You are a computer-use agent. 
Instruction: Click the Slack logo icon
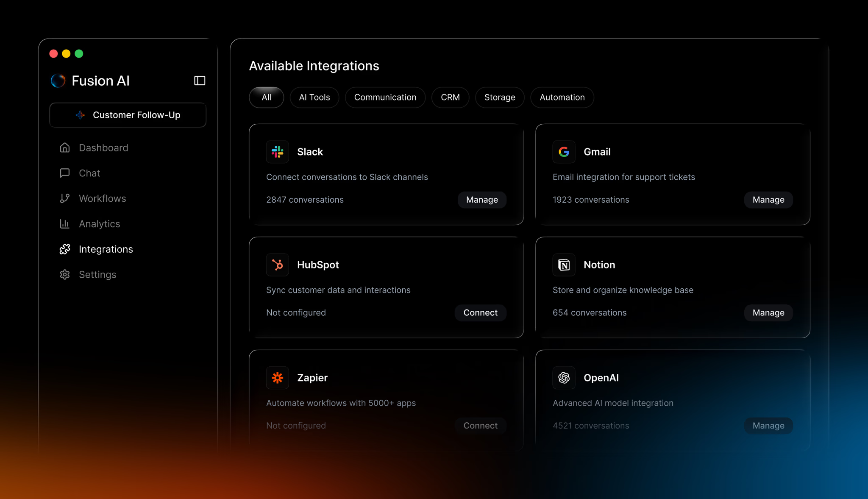click(x=277, y=152)
